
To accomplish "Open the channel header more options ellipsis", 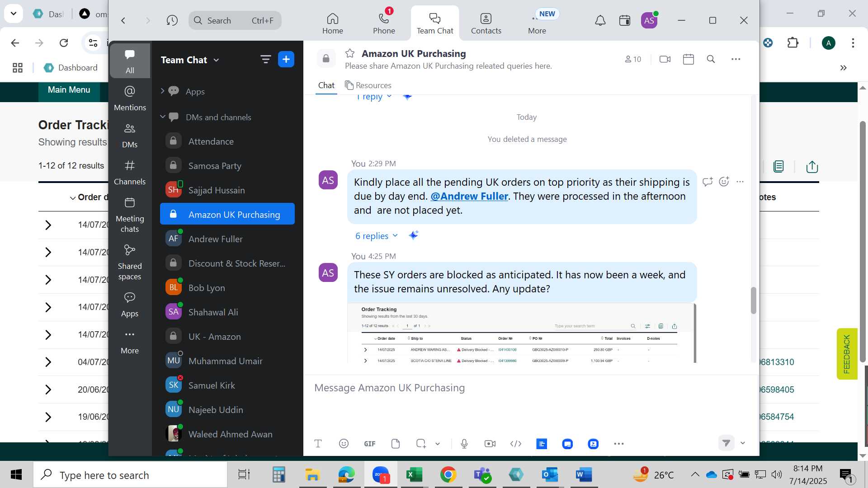I will coord(736,59).
